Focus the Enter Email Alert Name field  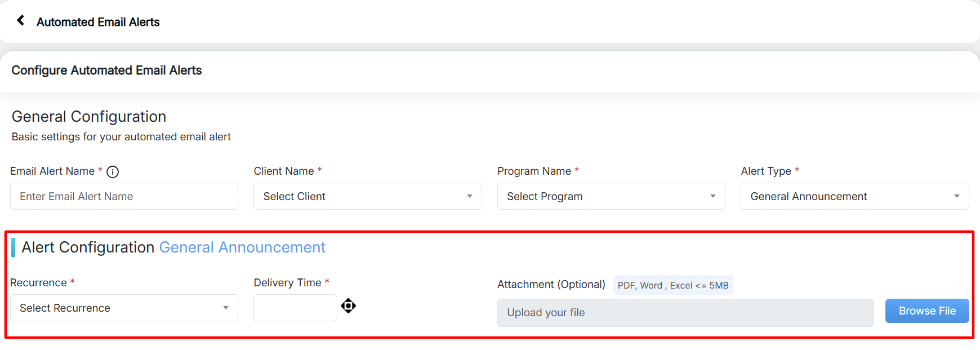(124, 196)
